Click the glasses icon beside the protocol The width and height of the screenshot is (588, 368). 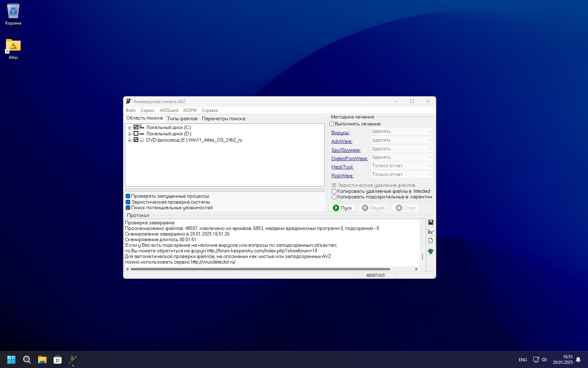pos(430,231)
